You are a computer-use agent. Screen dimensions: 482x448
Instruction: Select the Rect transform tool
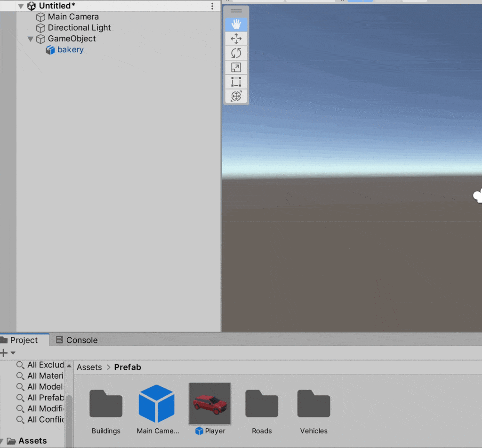(x=236, y=82)
